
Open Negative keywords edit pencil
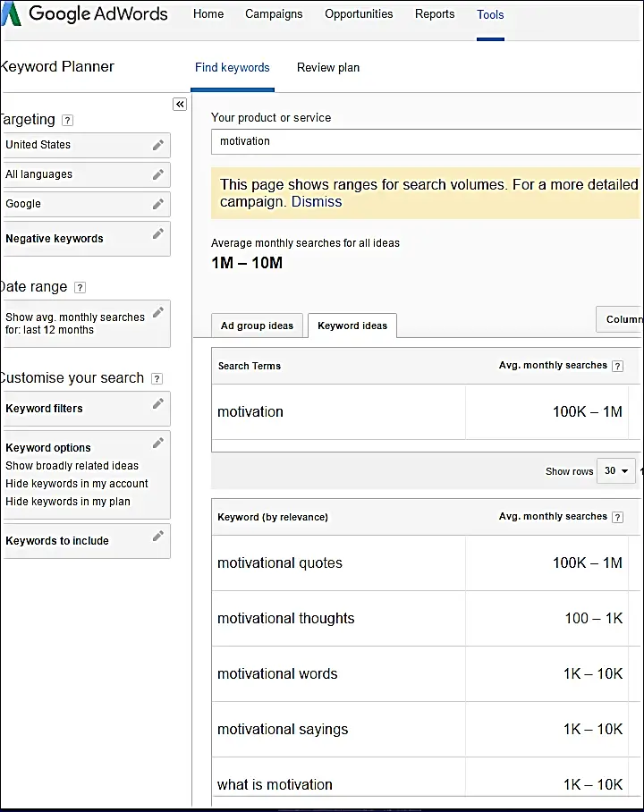coord(158,233)
